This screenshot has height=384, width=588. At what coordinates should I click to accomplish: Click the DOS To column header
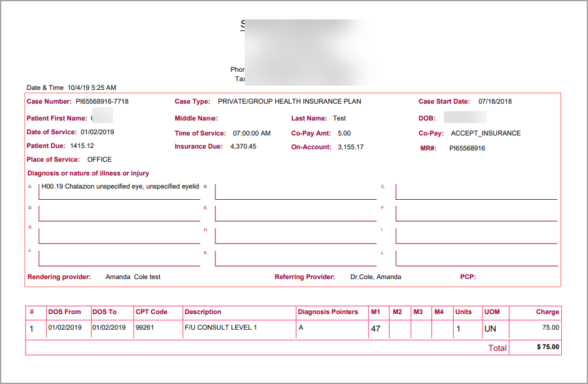click(x=104, y=312)
